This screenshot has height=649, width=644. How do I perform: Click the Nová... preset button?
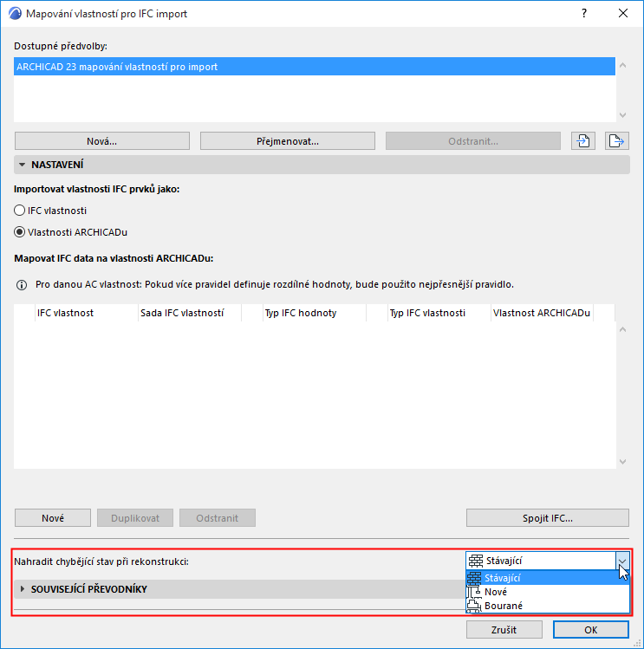pos(102,141)
